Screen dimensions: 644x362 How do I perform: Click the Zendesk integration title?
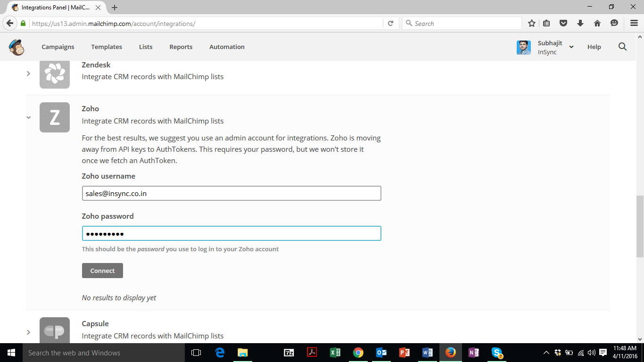coord(96,65)
